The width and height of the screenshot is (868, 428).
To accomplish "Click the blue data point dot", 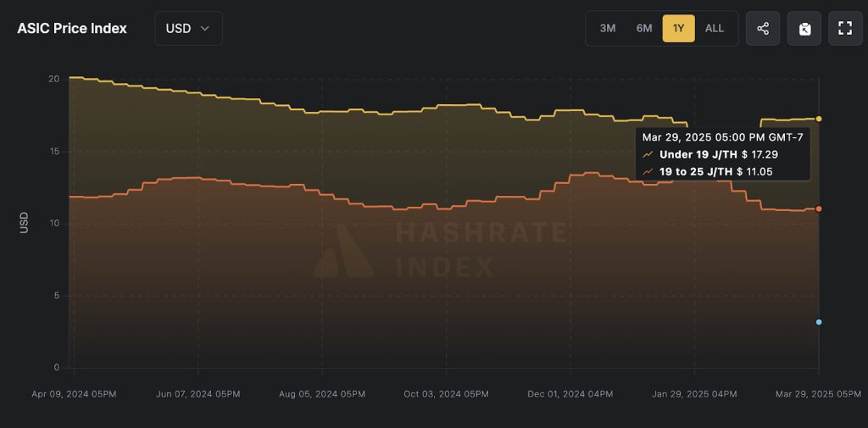I will point(819,322).
